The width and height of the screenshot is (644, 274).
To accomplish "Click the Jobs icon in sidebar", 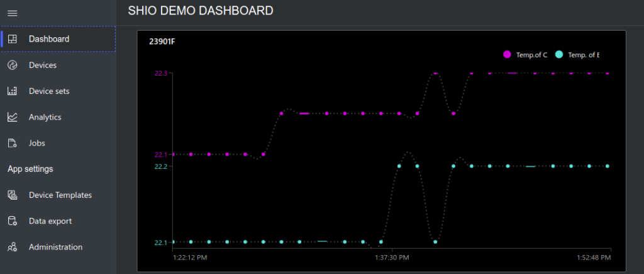I will pos(13,143).
